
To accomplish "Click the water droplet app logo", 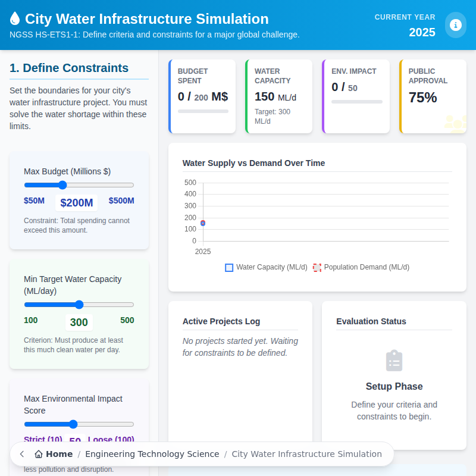I will (16, 18).
